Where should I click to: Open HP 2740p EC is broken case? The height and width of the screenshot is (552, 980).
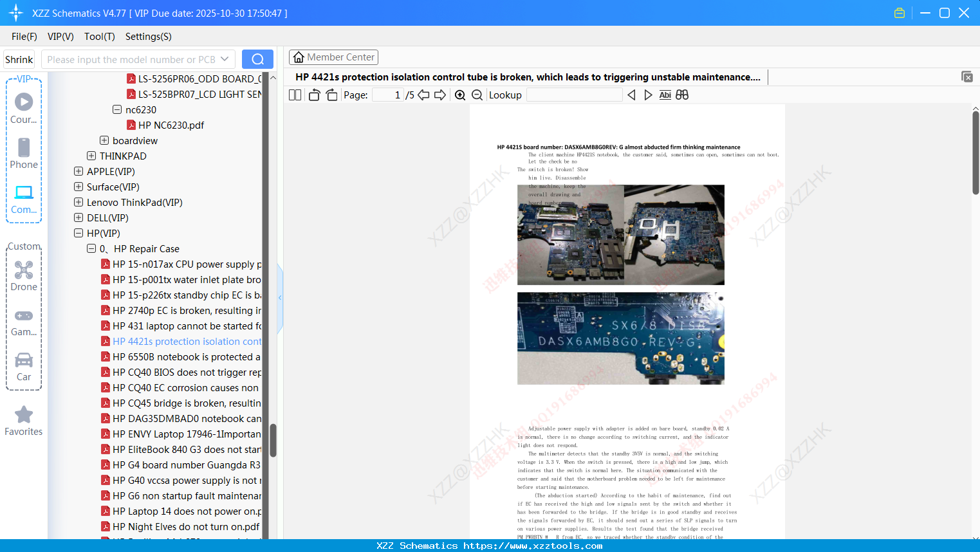pyautogui.click(x=181, y=310)
